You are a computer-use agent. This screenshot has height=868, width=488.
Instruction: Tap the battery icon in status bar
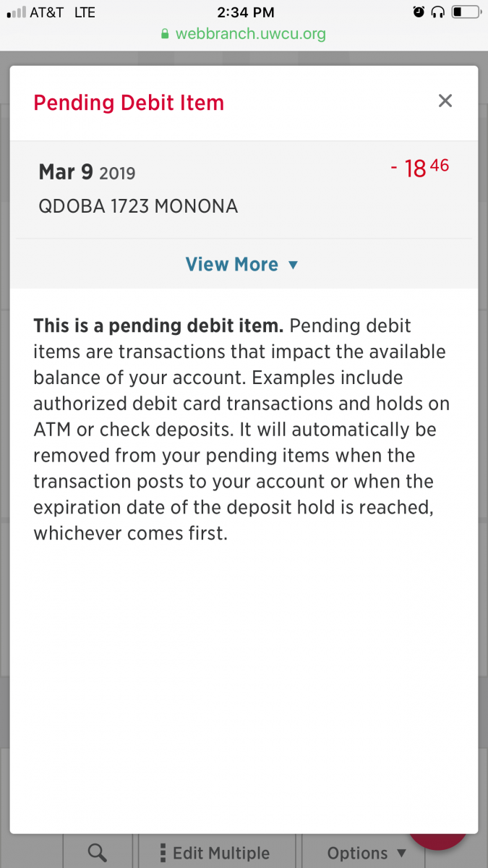coord(466,12)
